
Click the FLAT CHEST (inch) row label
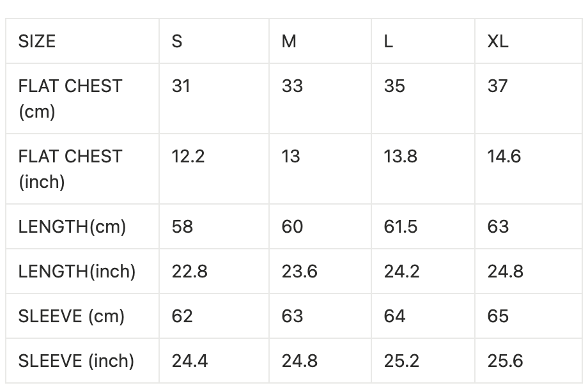point(70,169)
